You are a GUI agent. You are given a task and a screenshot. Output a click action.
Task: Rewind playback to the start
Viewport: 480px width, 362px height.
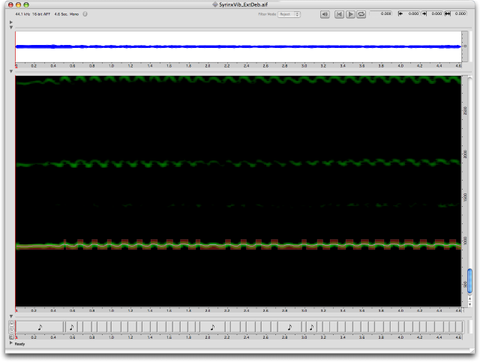click(339, 14)
